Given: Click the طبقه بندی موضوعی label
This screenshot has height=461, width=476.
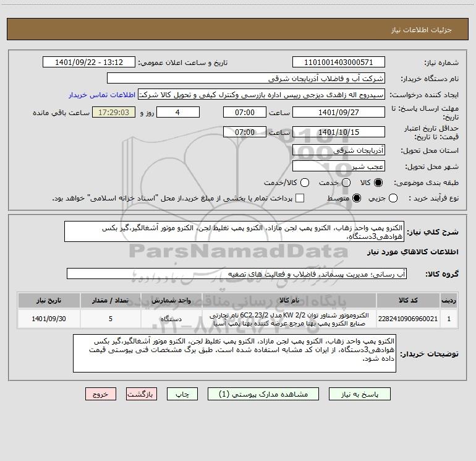Looking at the screenshot, I should click(426, 183).
